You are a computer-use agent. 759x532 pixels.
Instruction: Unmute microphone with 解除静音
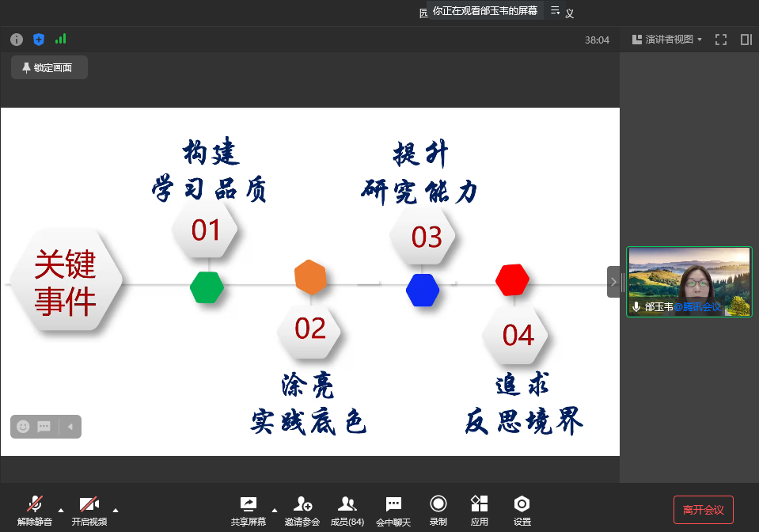[x=35, y=510]
